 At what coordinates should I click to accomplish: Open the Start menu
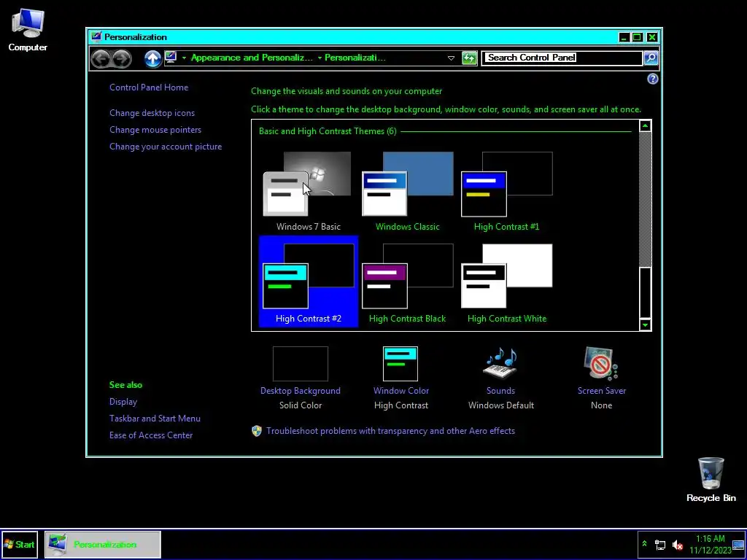(x=19, y=544)
